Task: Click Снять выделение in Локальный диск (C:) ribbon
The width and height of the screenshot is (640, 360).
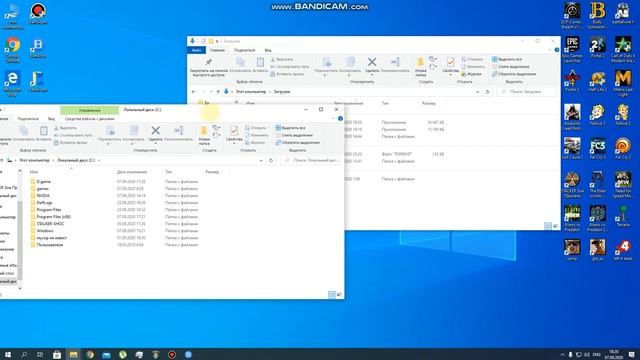Action: 294,135
